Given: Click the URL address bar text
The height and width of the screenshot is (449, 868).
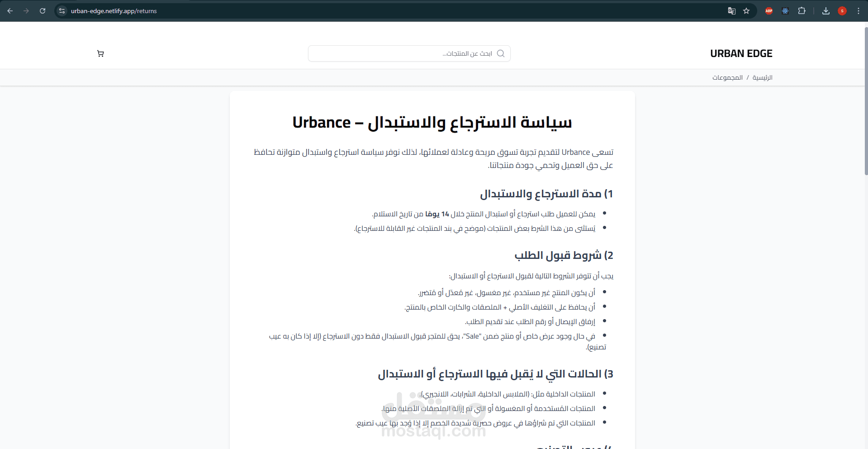Looking at the screenshot, I should click(x=114, y=11).
